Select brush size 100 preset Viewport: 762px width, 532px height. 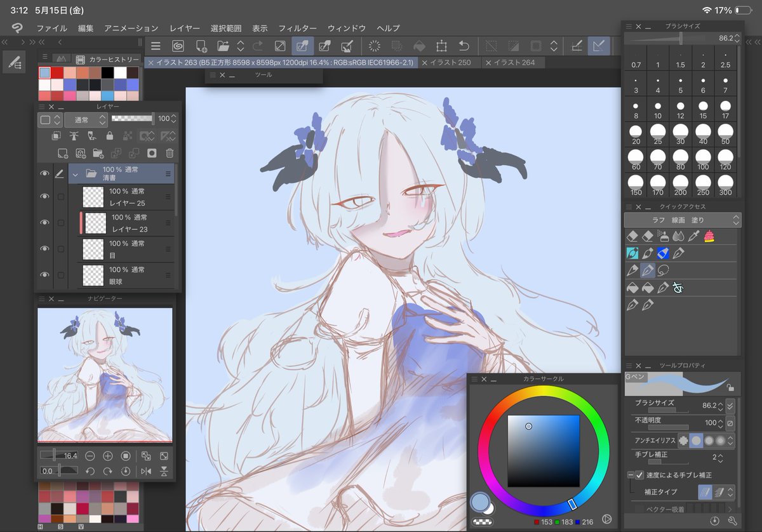pyautogui.click(x=702, y=159)
